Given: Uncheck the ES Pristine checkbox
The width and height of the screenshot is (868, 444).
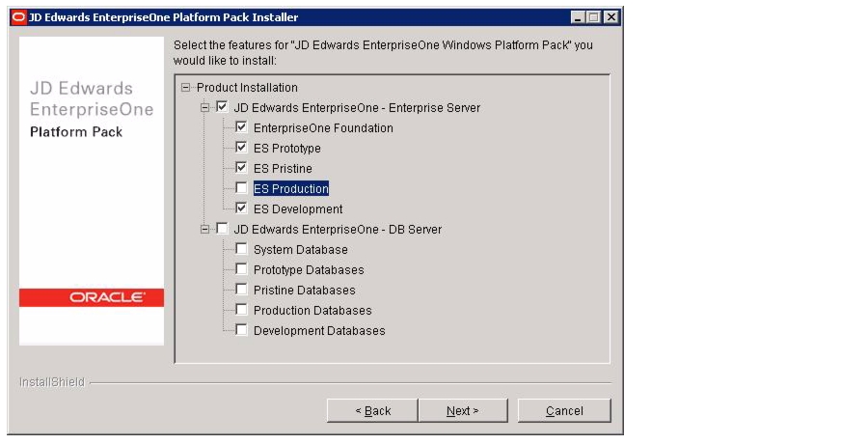Looking at the screenshot, I should [x=241, y=167].
